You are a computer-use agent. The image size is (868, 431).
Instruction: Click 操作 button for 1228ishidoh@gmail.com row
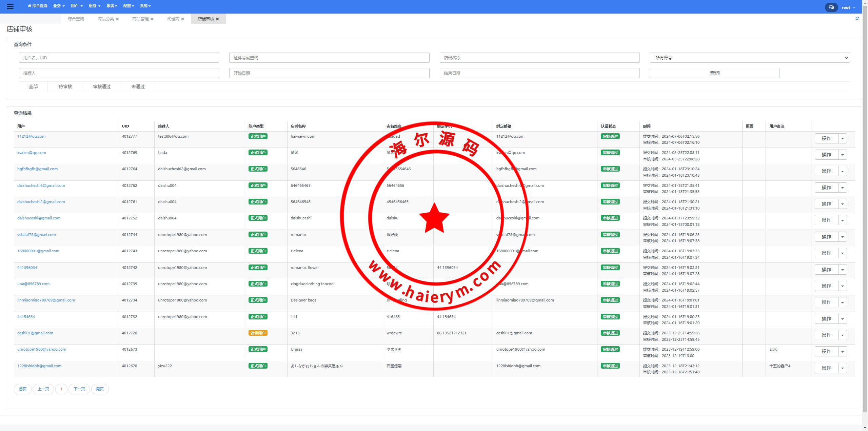tap(826, 368)
